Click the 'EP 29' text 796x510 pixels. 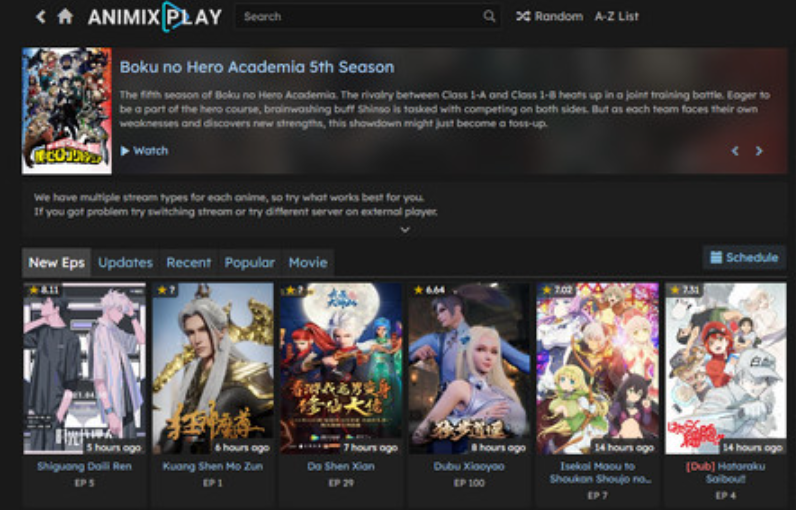(341, 483)
